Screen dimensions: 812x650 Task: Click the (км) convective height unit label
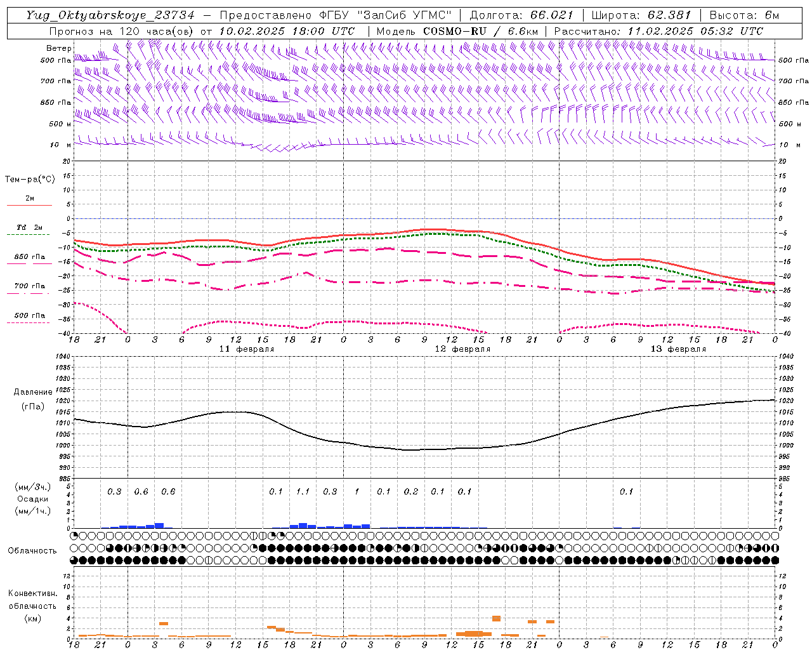pos(33,618)
